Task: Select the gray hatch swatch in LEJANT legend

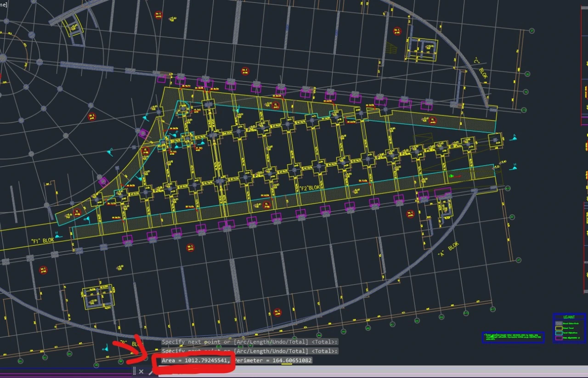Action: pyautogui.click(x=559, y=323)
